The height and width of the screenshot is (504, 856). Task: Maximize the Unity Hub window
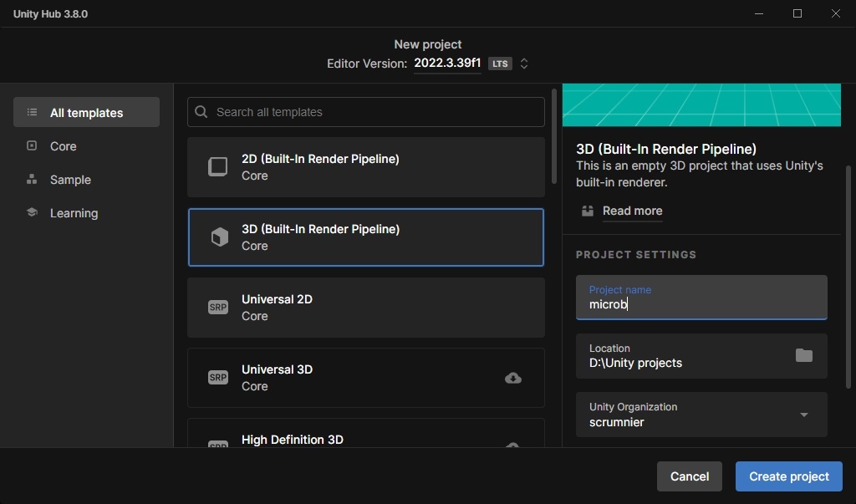[797, 13]
